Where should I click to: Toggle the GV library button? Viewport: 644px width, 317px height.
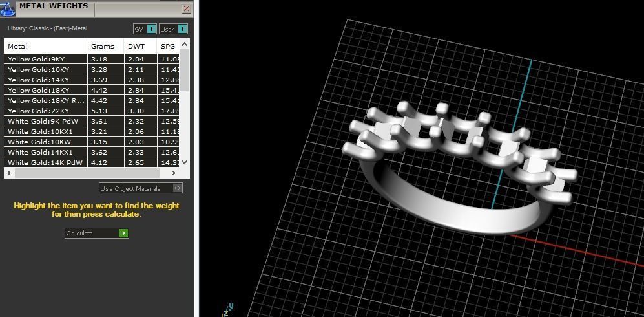[145, 29]
